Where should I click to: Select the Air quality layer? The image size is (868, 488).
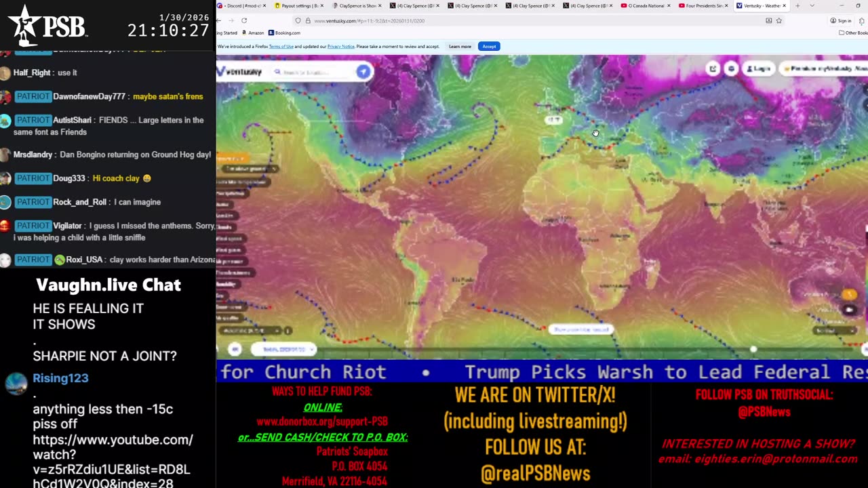pos(231,318)
